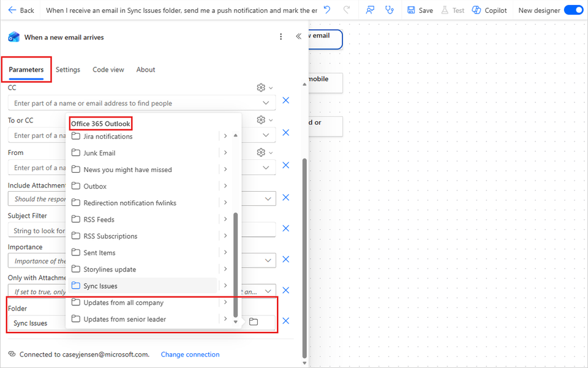Click the folder picker icon
This screenshot has width=588, height=368.
point(254,321)
